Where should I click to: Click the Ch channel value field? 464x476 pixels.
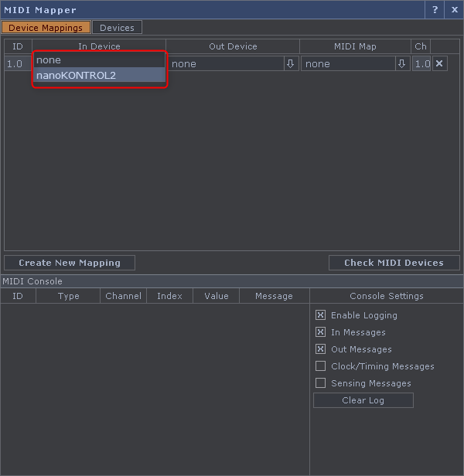pyautogui.click(x=421, y=63)
